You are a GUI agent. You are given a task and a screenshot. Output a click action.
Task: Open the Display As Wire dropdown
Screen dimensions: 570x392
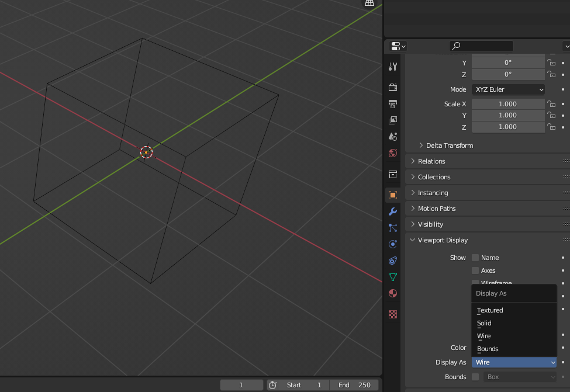point(514,362)
